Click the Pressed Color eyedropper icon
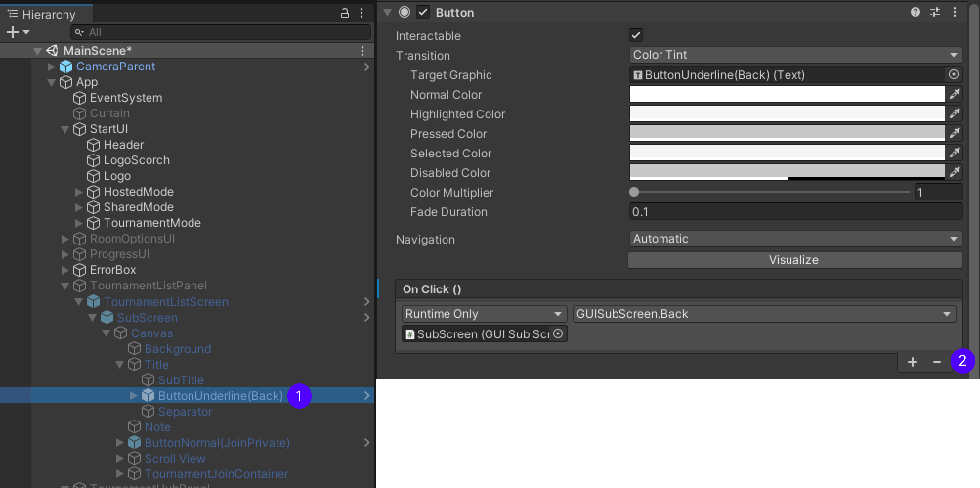This screenshot has height=488, width=980. [x=955, y=133]
